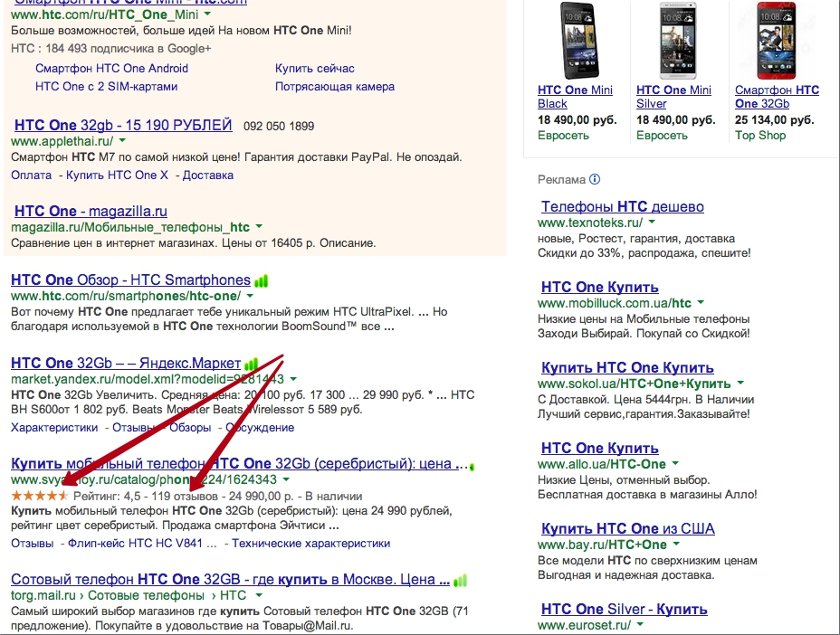Open the Купить сейчас sitelink
Screen dimensions: 840x635
[314, 69]
